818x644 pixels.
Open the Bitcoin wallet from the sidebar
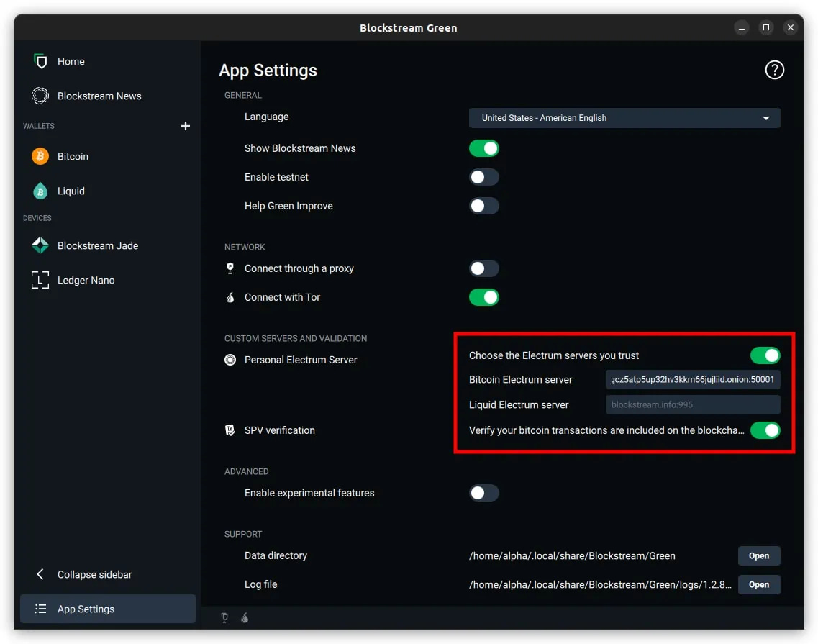72,156
